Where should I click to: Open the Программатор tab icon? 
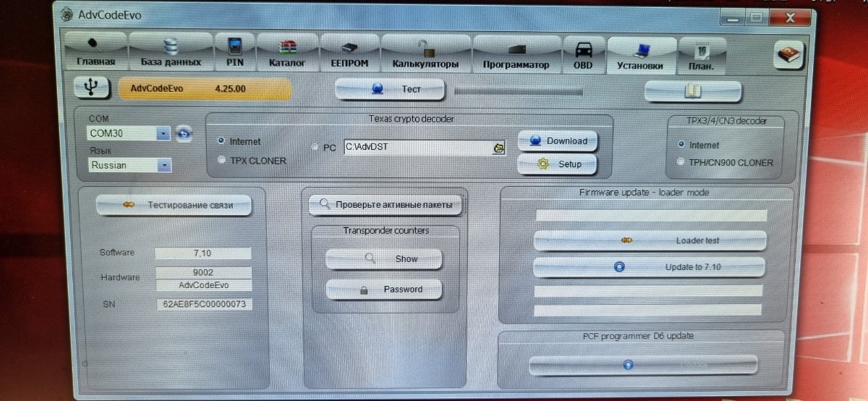point(516,54)
